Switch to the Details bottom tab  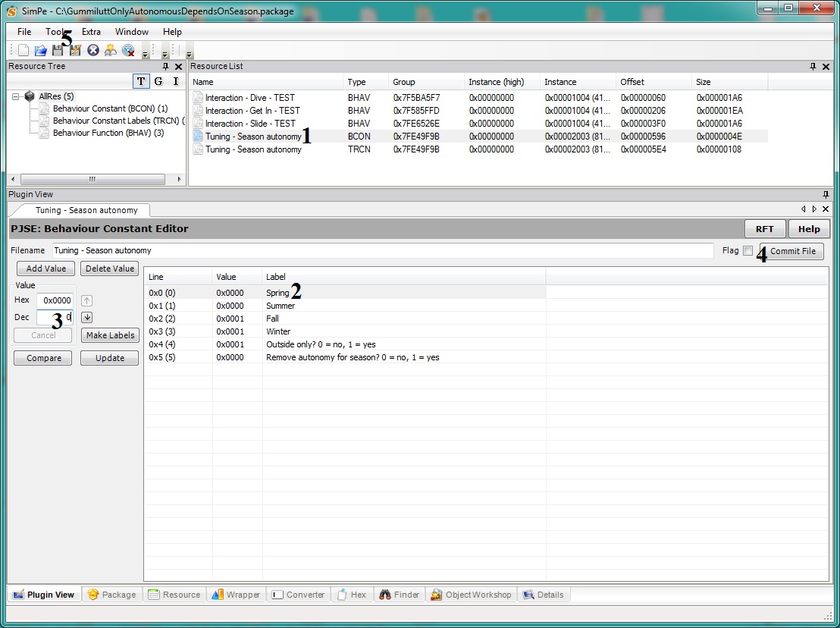point(544,594)
